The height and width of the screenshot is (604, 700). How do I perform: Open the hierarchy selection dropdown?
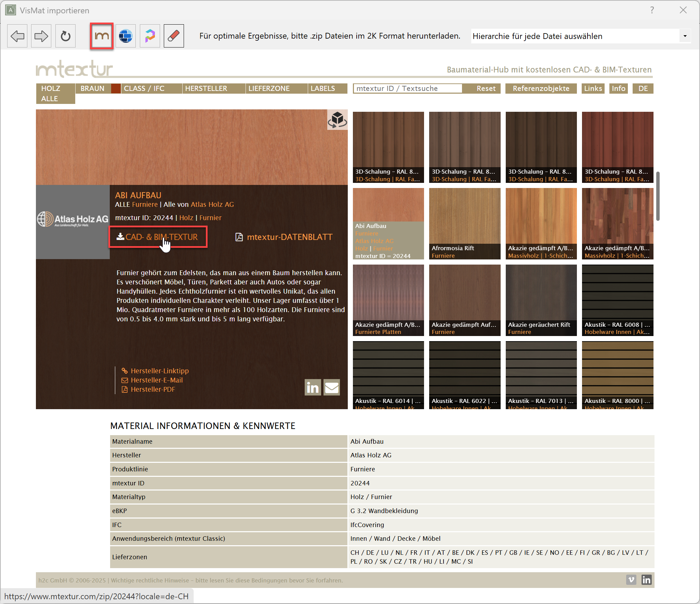[x=581, y=36]
